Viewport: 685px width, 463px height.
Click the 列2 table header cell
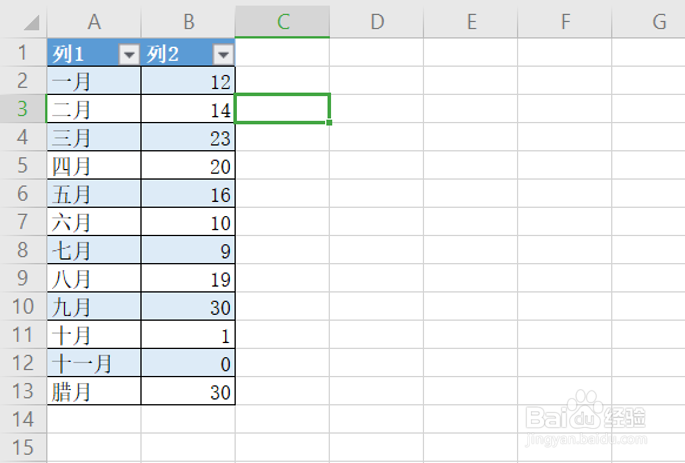pyautogui.click(x=188, y=53)
